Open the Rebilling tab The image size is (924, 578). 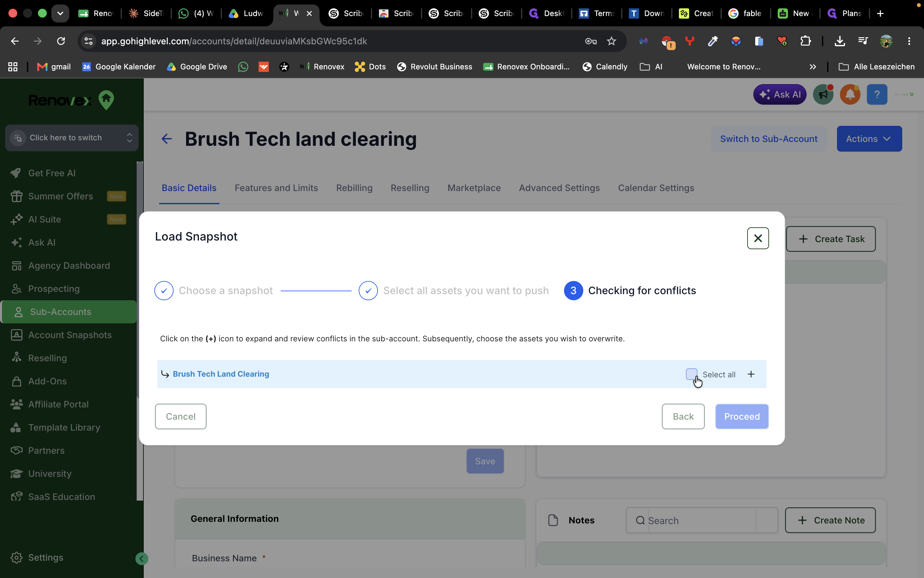point(354,188)
